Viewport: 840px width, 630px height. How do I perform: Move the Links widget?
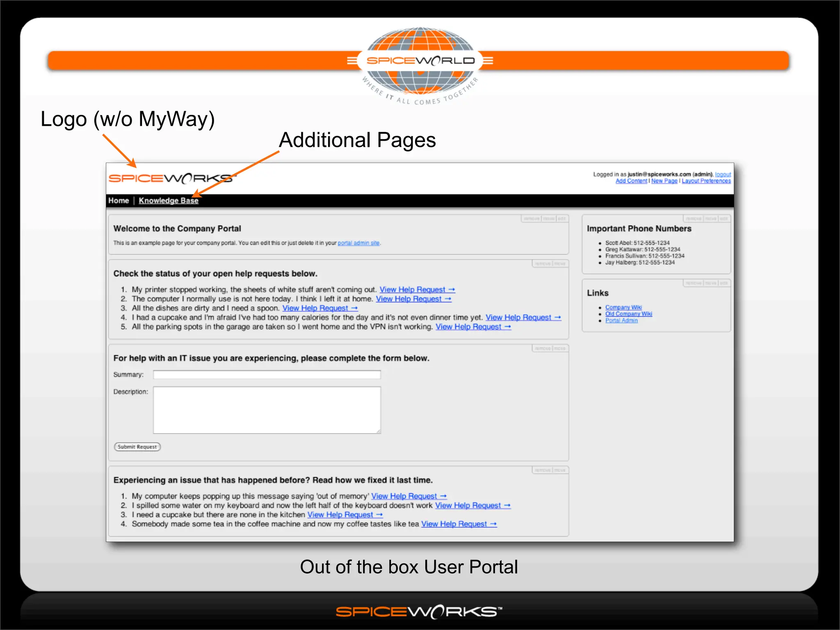(x=711, y=283)
